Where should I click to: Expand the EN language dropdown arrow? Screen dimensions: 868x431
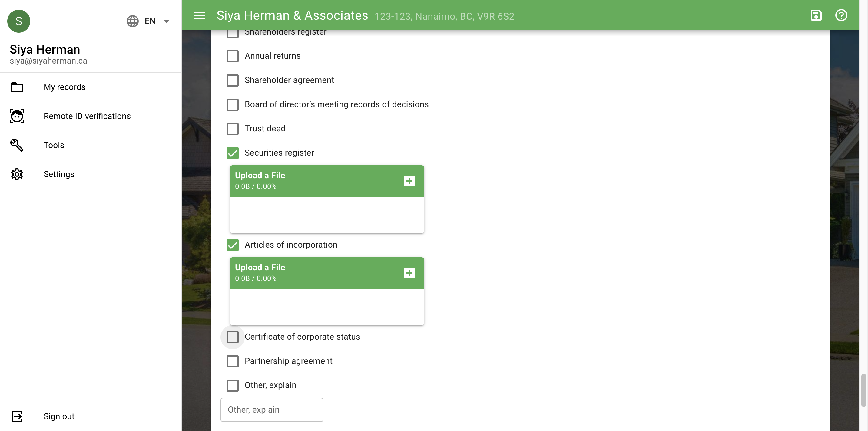167,21
